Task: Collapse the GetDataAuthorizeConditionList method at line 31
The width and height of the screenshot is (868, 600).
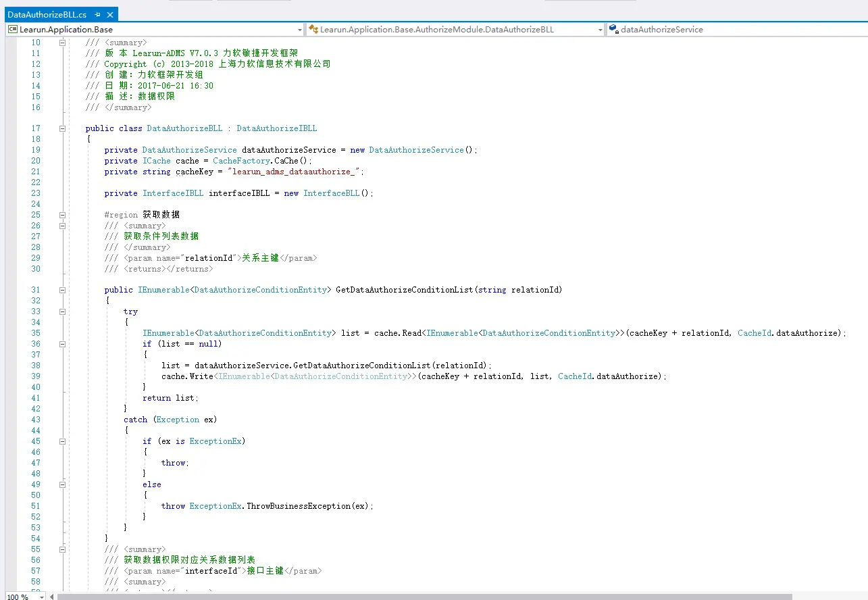Action: click(x=62, y=290)
